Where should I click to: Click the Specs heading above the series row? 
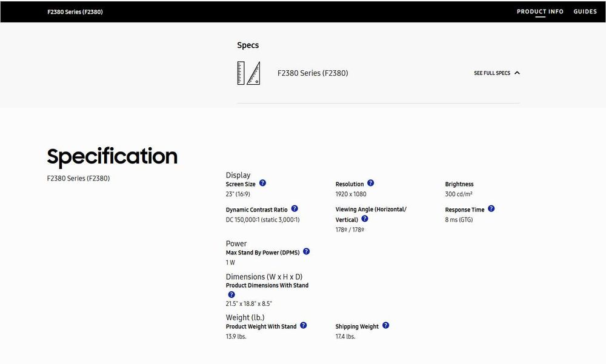(x=248, y=45)
